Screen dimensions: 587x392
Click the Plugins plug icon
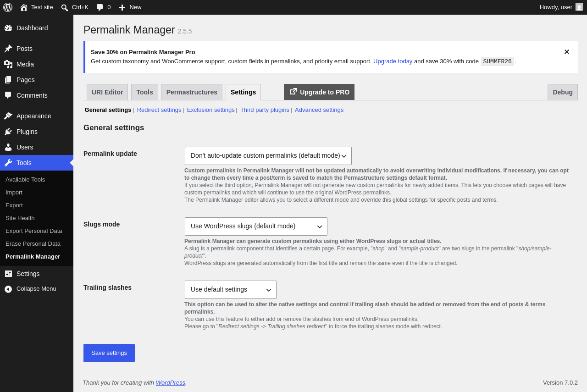[8, 132]
